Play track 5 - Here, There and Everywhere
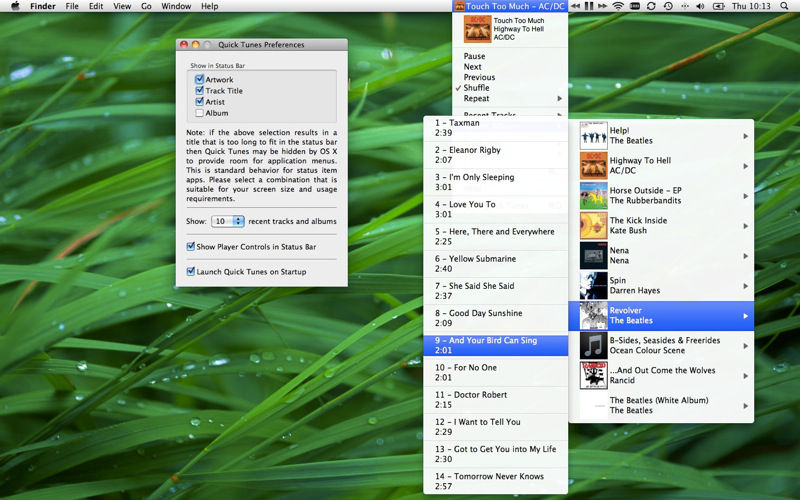 pyautogui.click(x=495, y=236)
